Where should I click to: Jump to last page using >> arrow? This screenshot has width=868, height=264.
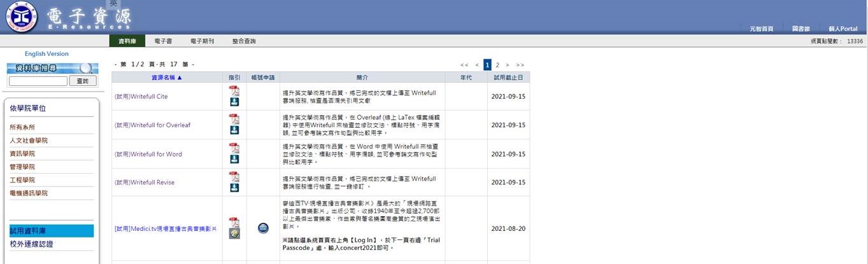point(520,65)
